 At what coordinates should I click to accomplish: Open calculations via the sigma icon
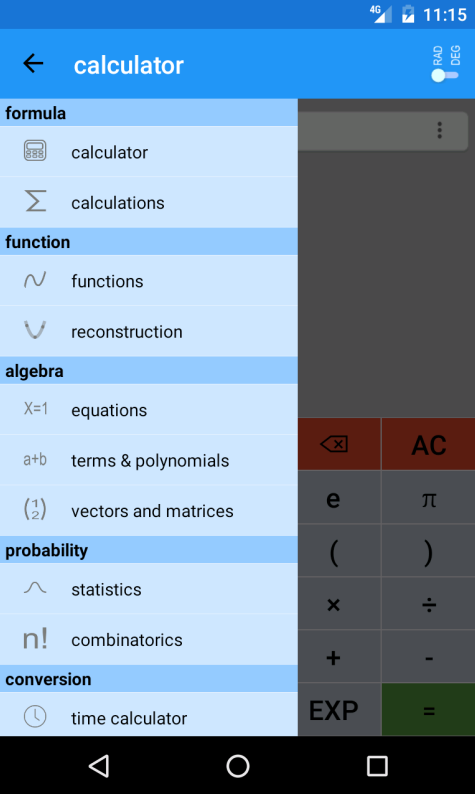pos(35,201)
